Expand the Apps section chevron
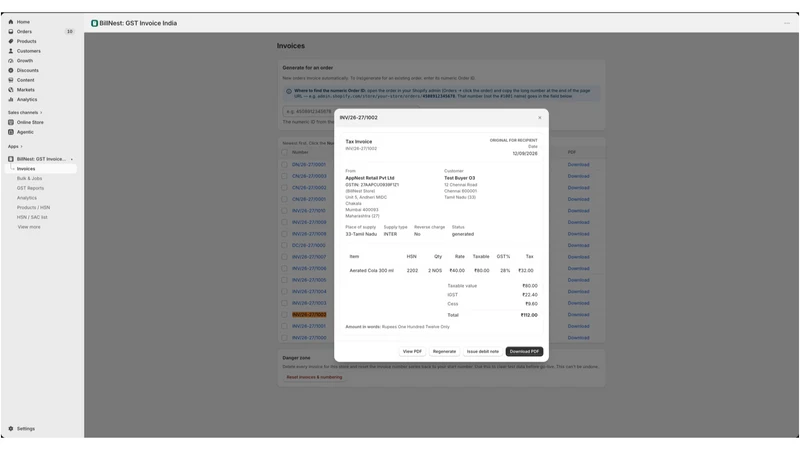 tap(21, 146)
